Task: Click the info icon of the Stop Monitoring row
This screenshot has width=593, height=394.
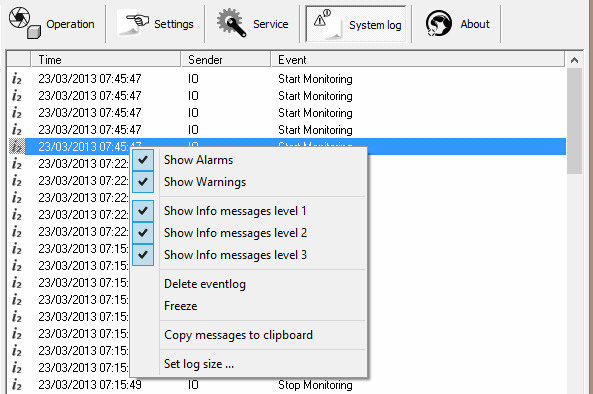Action: (17, 385)
